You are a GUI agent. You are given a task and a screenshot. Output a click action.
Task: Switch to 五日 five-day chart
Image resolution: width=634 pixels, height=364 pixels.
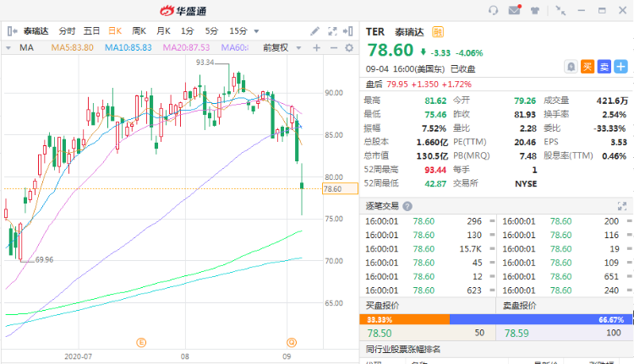pos(91,31)
